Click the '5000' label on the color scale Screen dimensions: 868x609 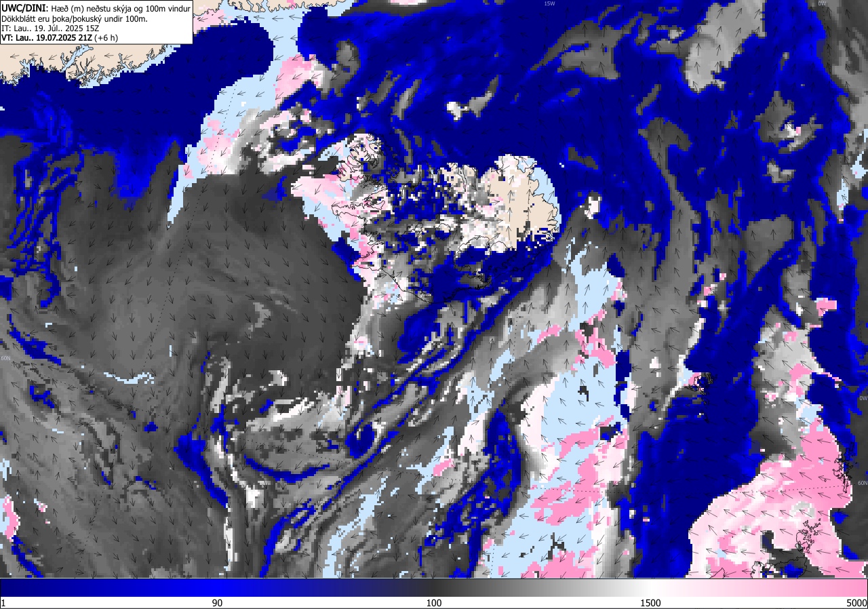[856, 603]
